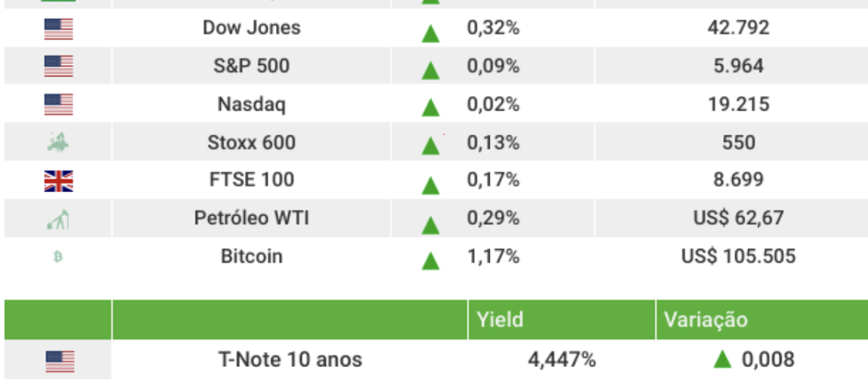Click the Bitcoin symbol icon
This screenshot has width=868, height=392.
58,257
